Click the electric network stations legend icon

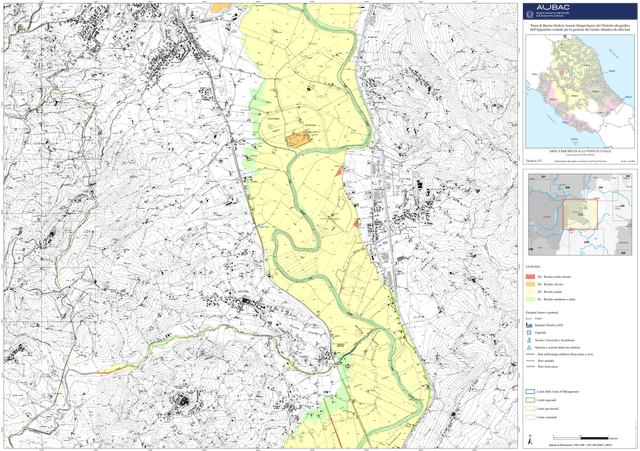529,348
